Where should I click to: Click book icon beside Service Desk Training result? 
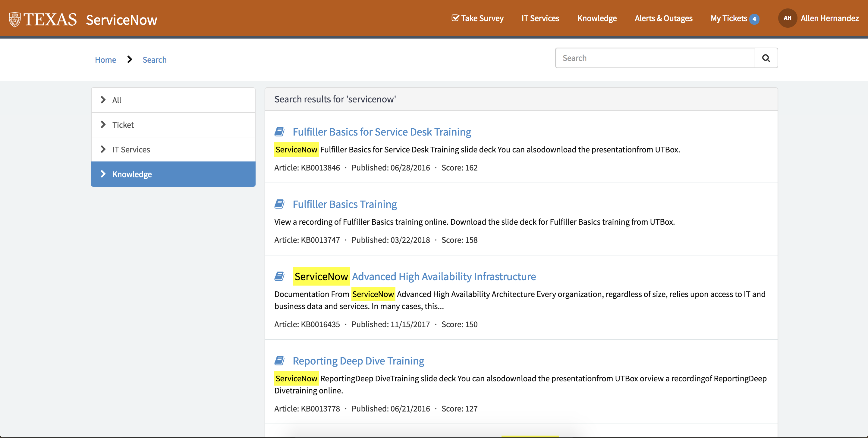point(279,132)
